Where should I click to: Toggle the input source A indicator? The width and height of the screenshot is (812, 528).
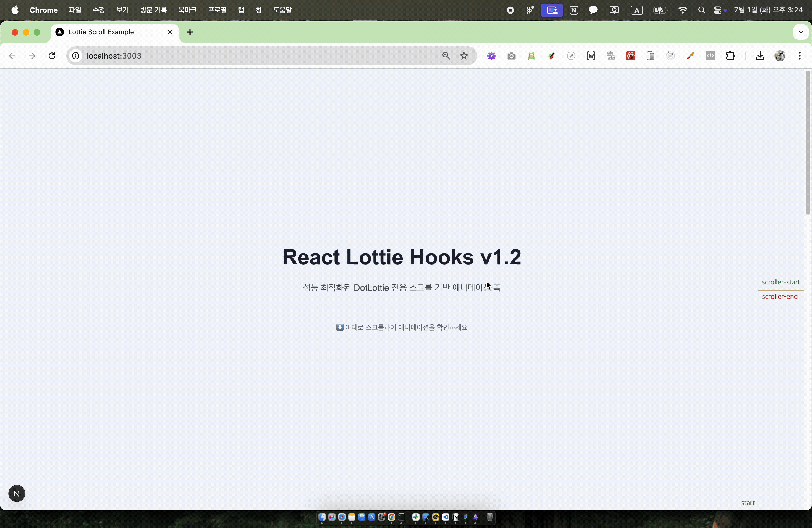pos(637,10)
